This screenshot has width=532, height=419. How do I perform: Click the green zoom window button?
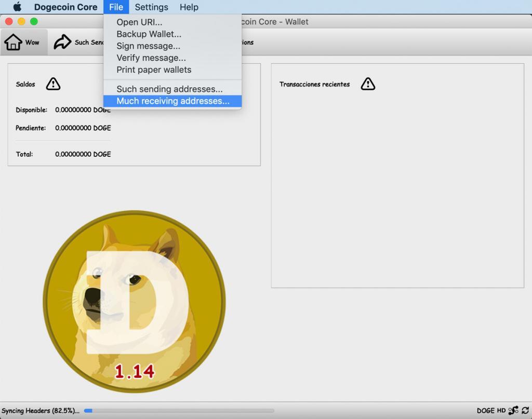pyautogui.click(x=34, y=22)
